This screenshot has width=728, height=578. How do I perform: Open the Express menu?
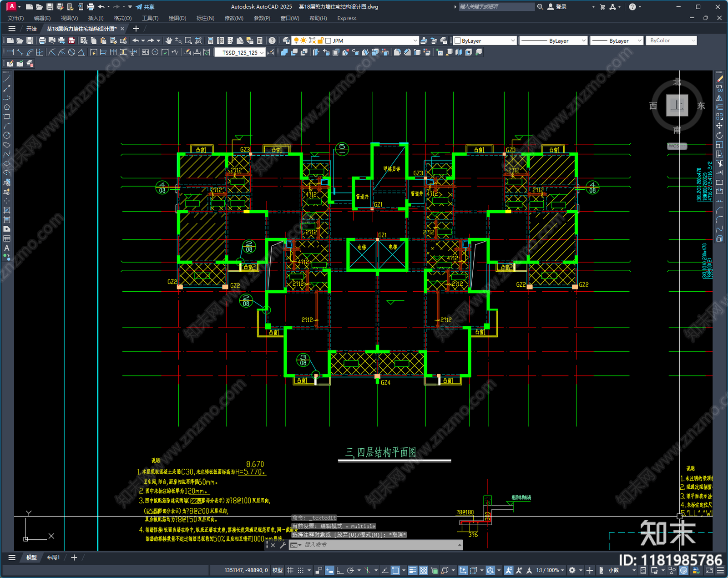347,18
